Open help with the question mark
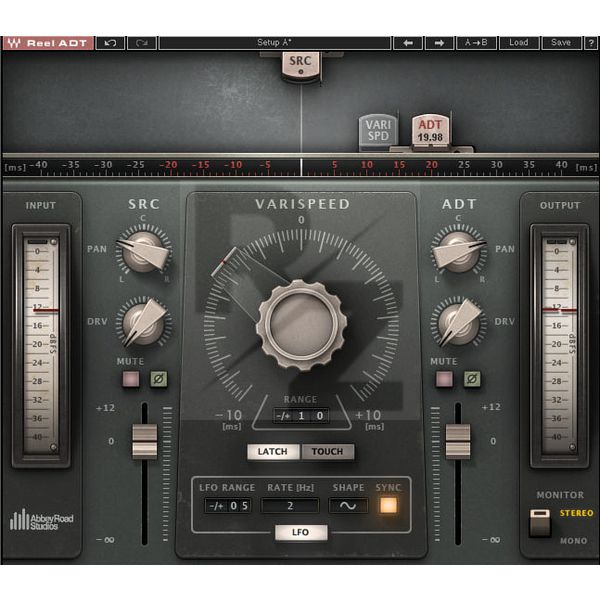Viewport: 600px width, 600px height. [x=591, y=43]
